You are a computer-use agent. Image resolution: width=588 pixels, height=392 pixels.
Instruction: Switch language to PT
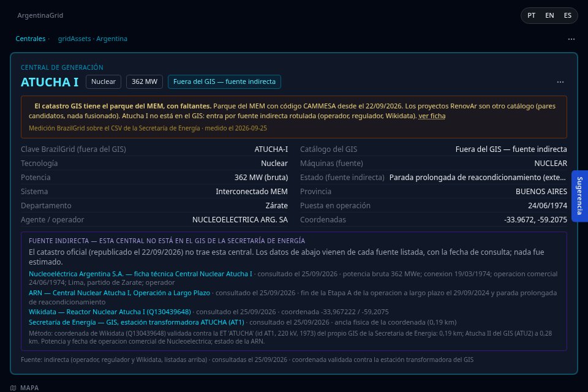coord(531,16)
